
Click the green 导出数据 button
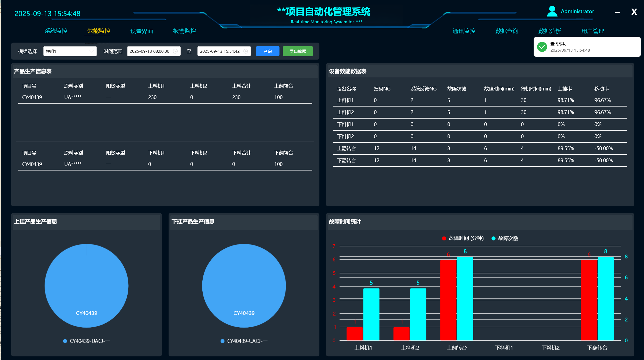[297, 51]
